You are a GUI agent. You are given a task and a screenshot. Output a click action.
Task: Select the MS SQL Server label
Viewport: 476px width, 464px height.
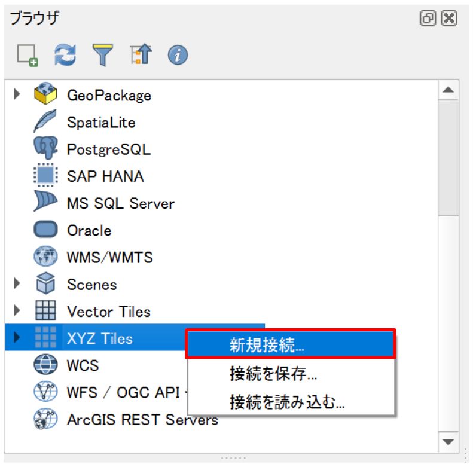[x=121, y=203]
